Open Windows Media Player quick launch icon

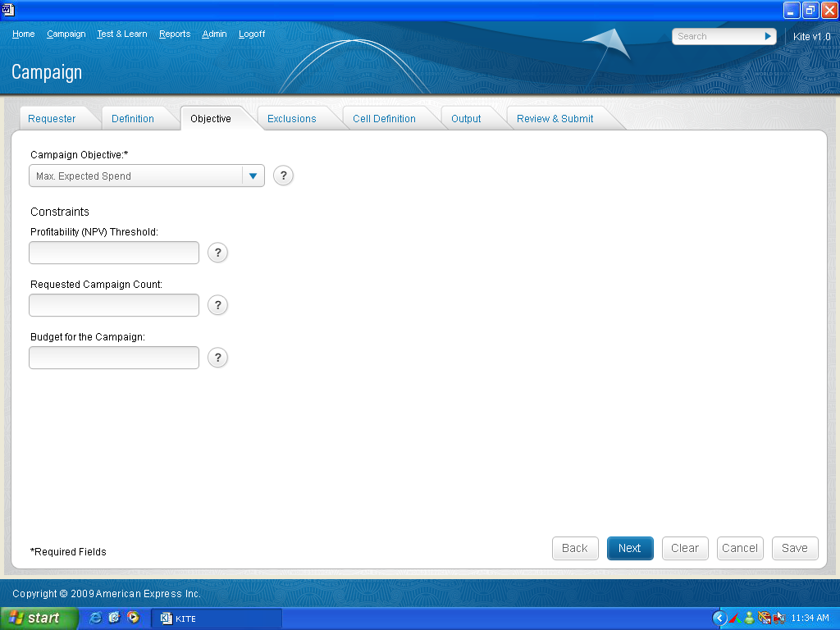(132, 618)
